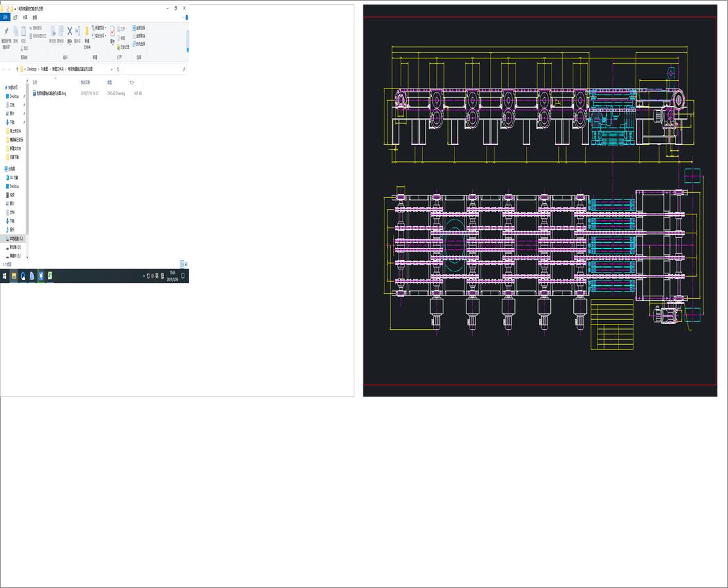Screen dimensions: 728x588
Task: Open the blue File tab
Action: point(6,17)
